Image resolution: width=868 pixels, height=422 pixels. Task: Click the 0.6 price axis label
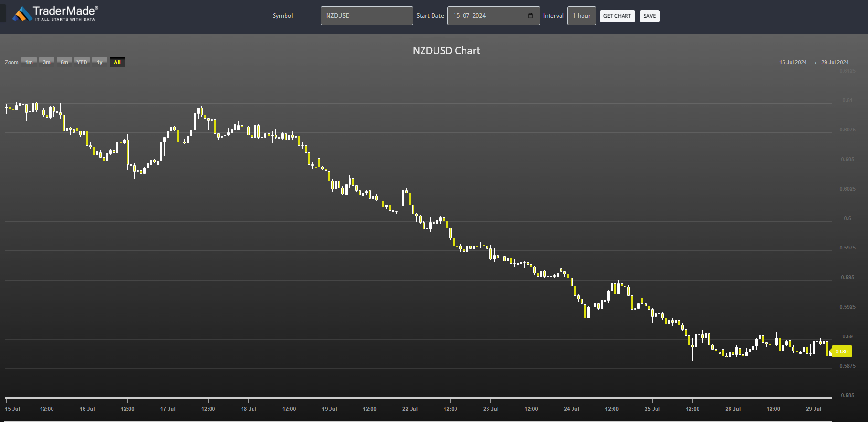(x=847, y=218)
